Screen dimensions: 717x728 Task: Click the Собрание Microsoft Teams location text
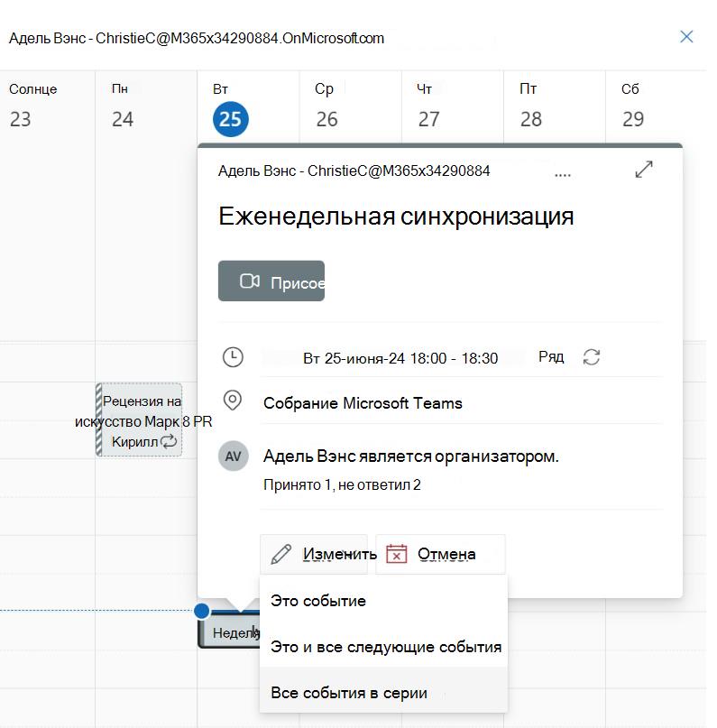tap(363, 403)
